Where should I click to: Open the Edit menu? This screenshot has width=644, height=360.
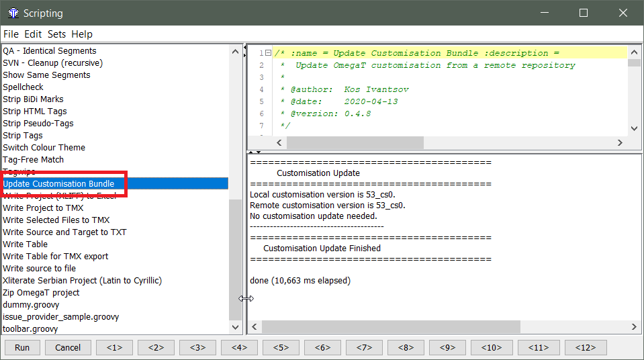coord(33,34)
